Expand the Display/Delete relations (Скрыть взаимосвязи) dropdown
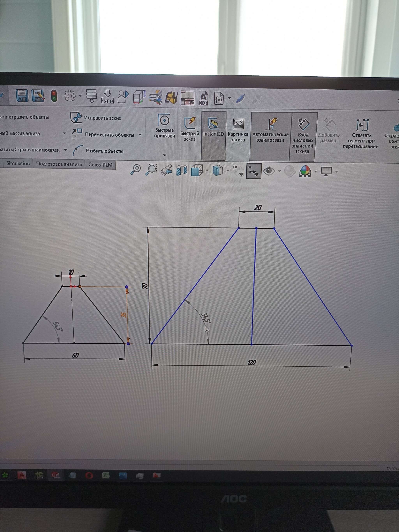Screen dimensions: 399x532 65,150
